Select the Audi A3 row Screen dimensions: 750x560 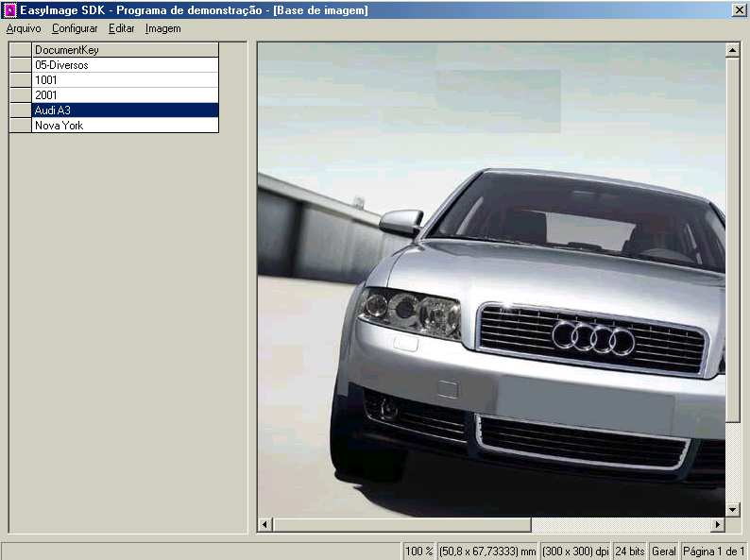[x=125, y=110]
